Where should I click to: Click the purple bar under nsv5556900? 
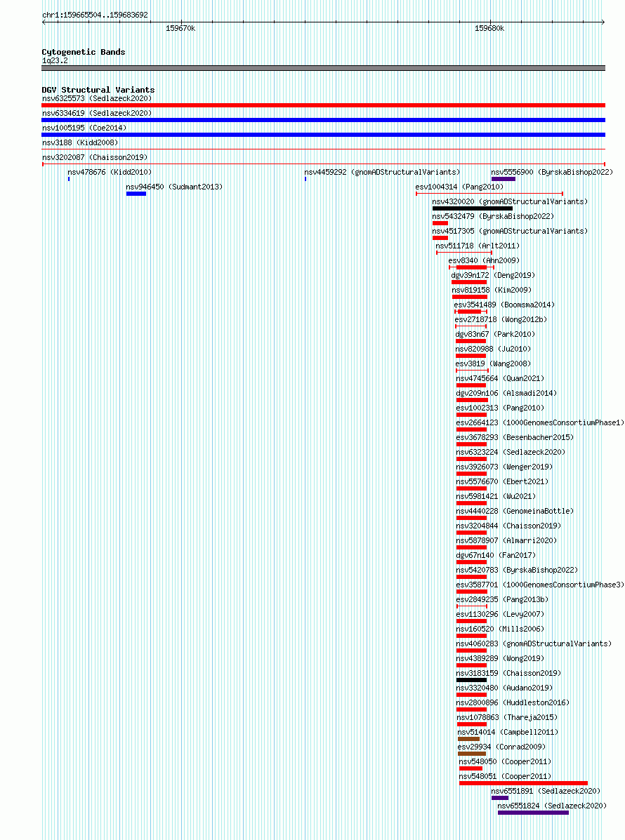pyautogui.click(x=504, y=179)
